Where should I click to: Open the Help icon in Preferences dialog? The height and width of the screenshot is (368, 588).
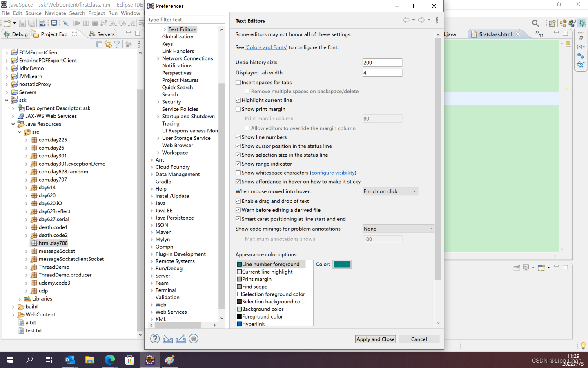click(x=155, y=339)
